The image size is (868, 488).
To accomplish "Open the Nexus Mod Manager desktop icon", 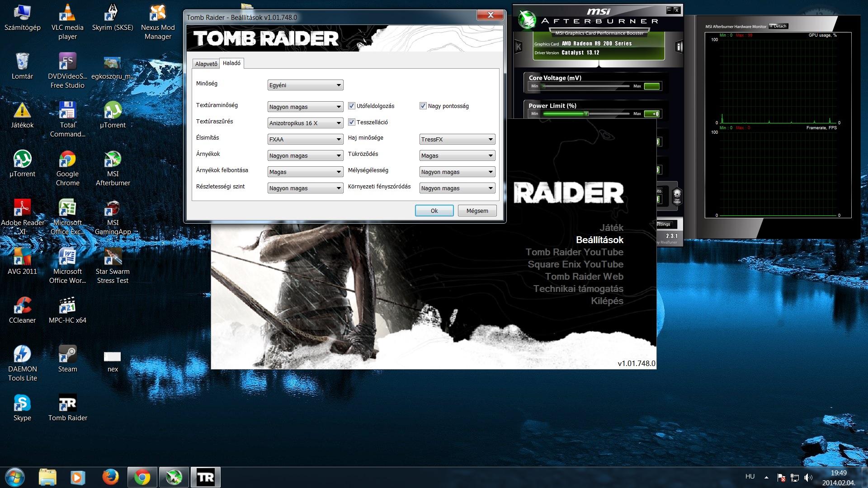I will [158, 22].
